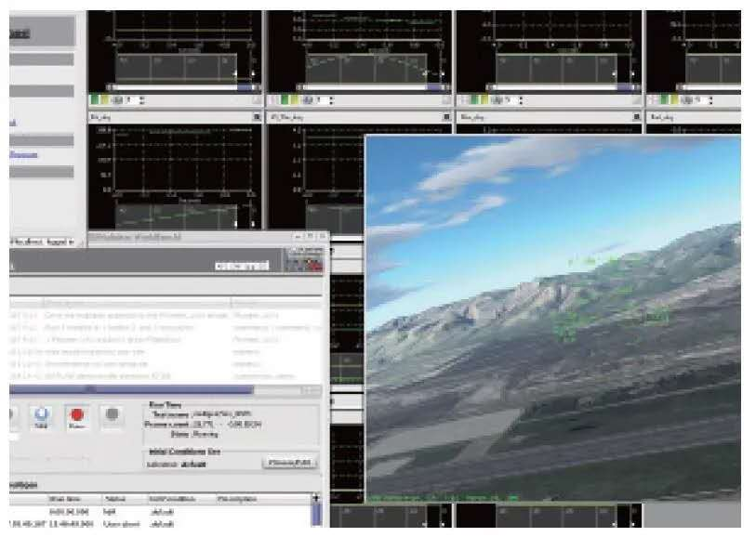Click inside the 3D terrain flight view

click(552, 316)
